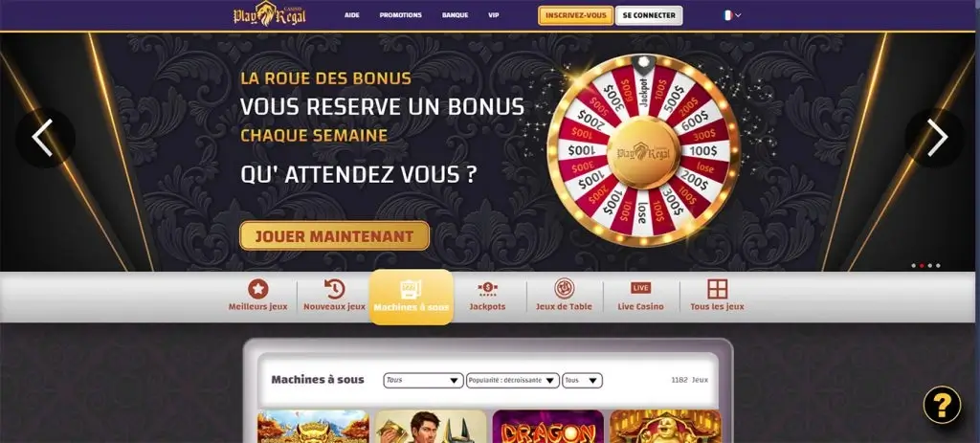Go to previous banner slide arrow
Viewport: 980px width, 443px height.
44,138
